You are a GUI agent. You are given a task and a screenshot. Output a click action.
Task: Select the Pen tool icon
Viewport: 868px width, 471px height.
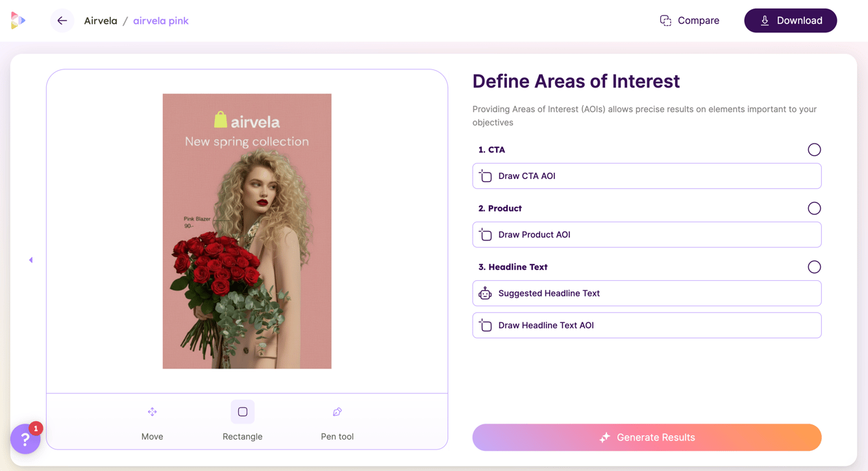pyautogui.click(x=338, y=412)
